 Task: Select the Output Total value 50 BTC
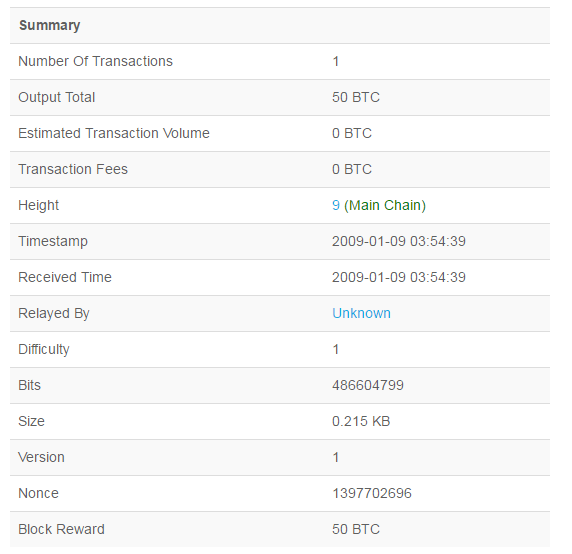(x=356, y=97)
